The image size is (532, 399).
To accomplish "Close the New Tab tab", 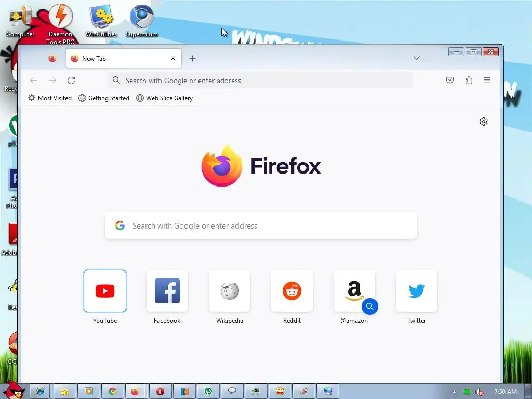I will [x=173, y=58].
